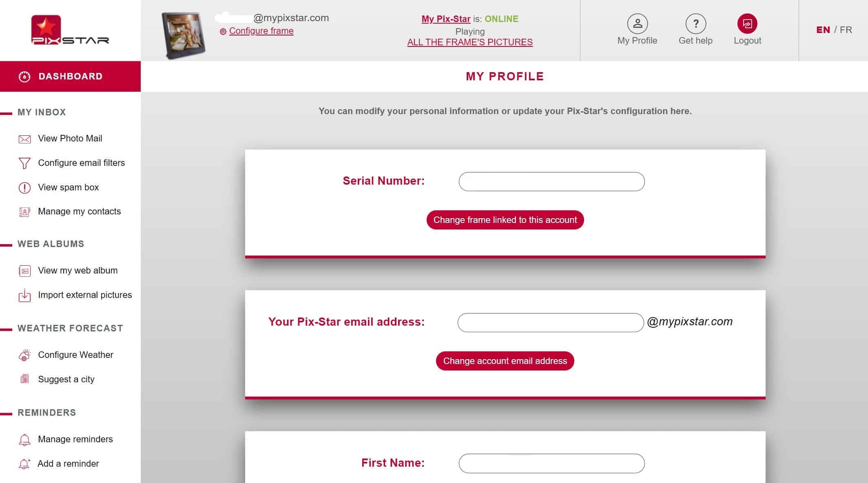Click the frame thumbnail image at top
The image size is (868, 483).
pyautogui.click(x=184, y=33)
